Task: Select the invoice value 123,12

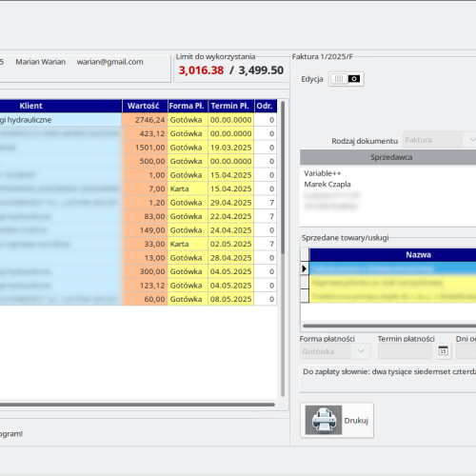Action: pyautogui.click(x=145, y=286)
